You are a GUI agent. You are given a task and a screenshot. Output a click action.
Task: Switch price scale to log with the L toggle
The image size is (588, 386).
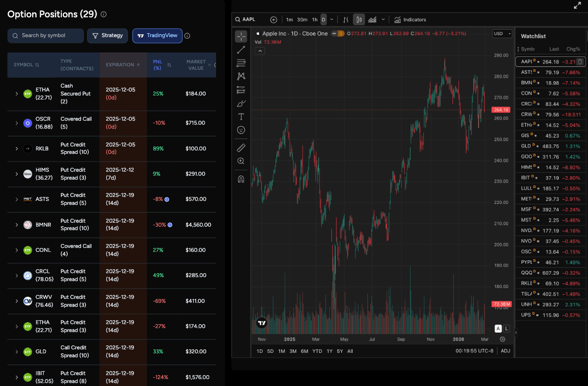pos(506,328)
